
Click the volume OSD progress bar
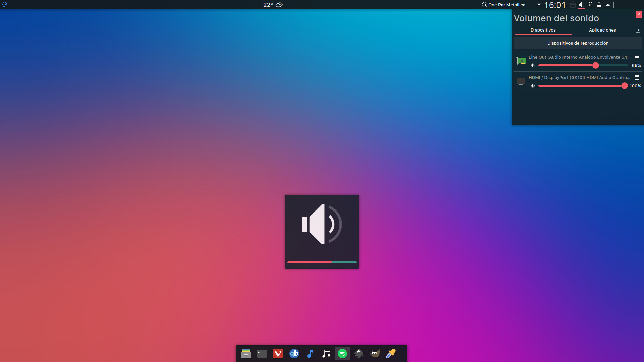pyautogui.click(x=322, y=262)
